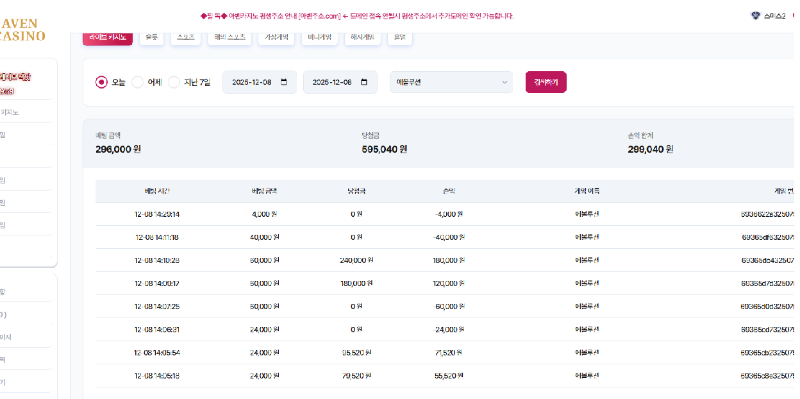Click the -40,000 원 profit cell
This screenshot has height=399, width=800.
coord(449,237)
